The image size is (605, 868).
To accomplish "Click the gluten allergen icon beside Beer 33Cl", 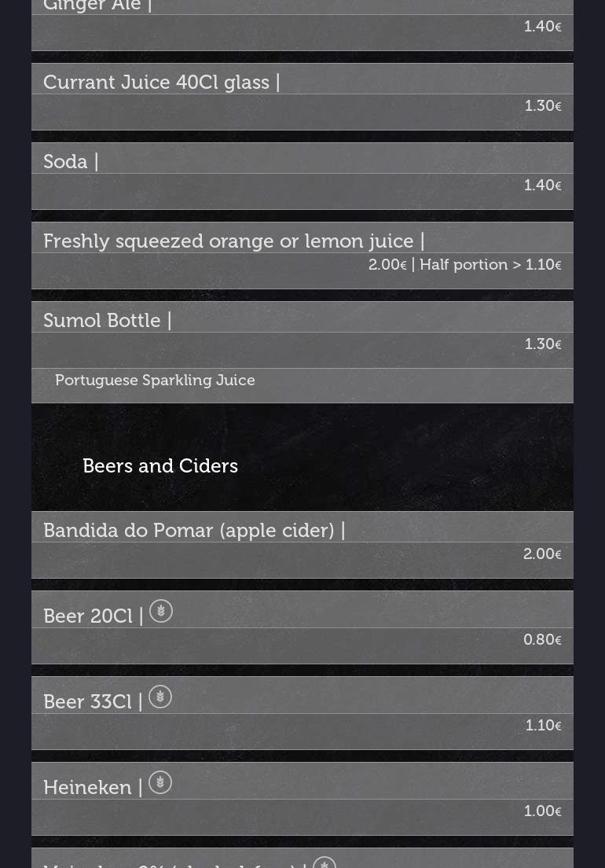I will point(160,697).
